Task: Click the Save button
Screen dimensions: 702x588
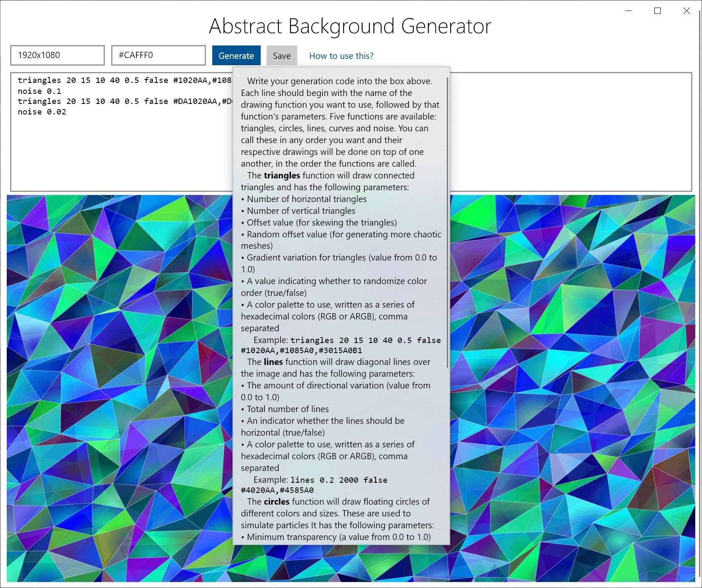Action: [x=282, y=56]
